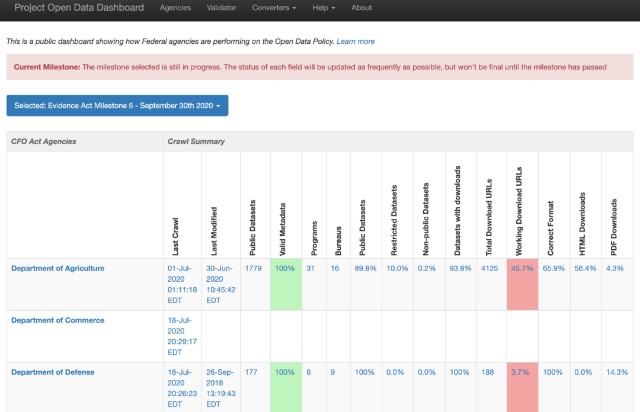Click Agriculture red 45.7% working URLs cell
The height and width of the screenshot is (412, 640).
pos(522,284)
